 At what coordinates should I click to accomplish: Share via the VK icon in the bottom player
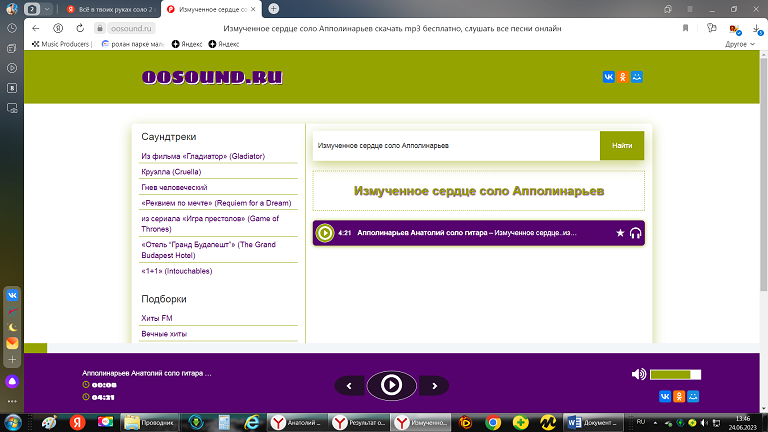point(665,396)
